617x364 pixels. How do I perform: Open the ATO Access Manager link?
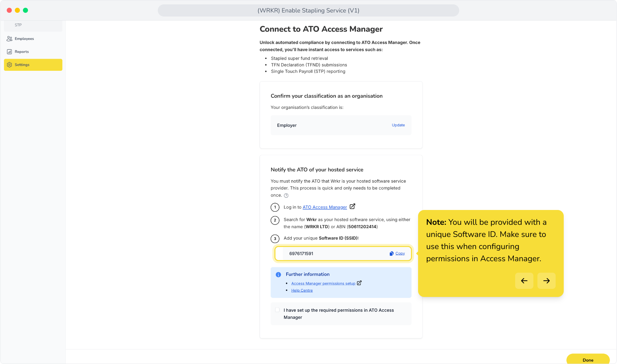pyautogui.click(x=325, y=207)
